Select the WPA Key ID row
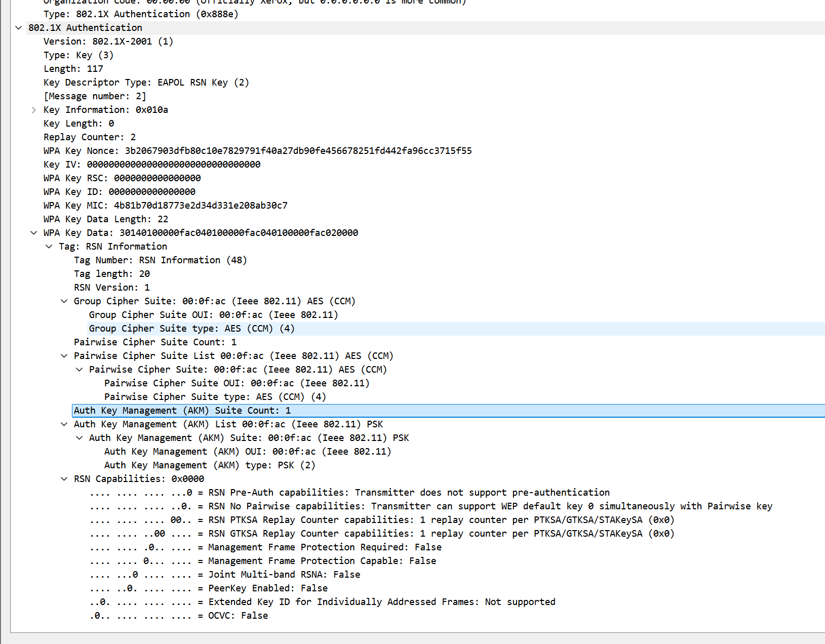This screenshot has width=825, height=644. [x=120, y=192]
